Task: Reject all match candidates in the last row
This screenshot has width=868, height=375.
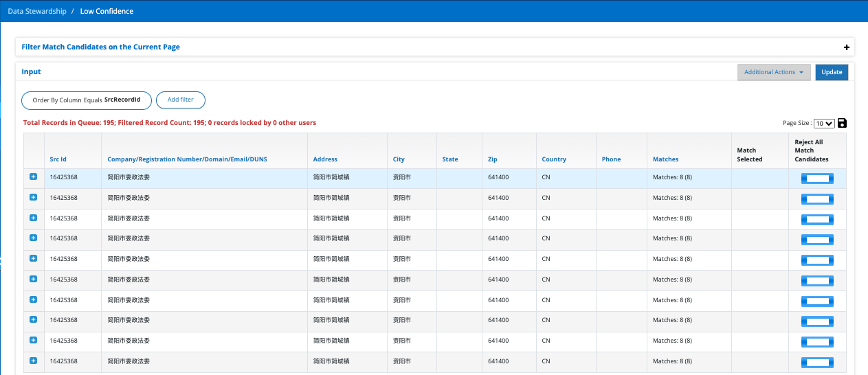Action: tap(817, 363)
